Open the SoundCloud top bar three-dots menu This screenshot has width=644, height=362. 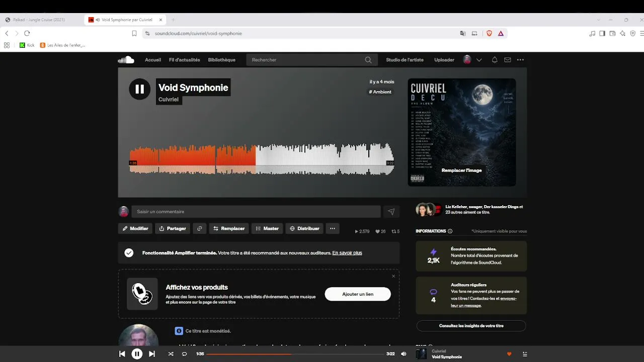520,60
